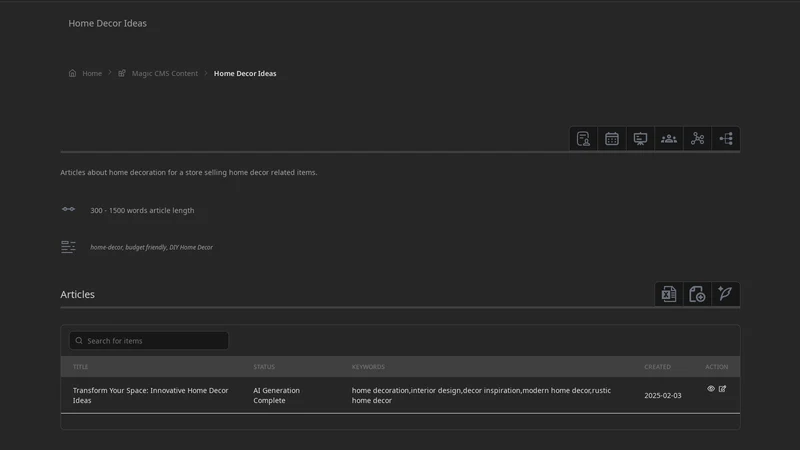This screenshot has height=450, width=800.
Task: Add a new article with the document plus icon
Action: [x=697, y=294]
